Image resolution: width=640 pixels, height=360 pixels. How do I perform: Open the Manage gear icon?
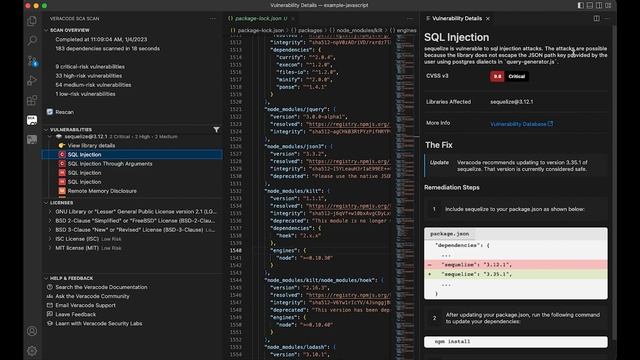[x=32, y=351]
